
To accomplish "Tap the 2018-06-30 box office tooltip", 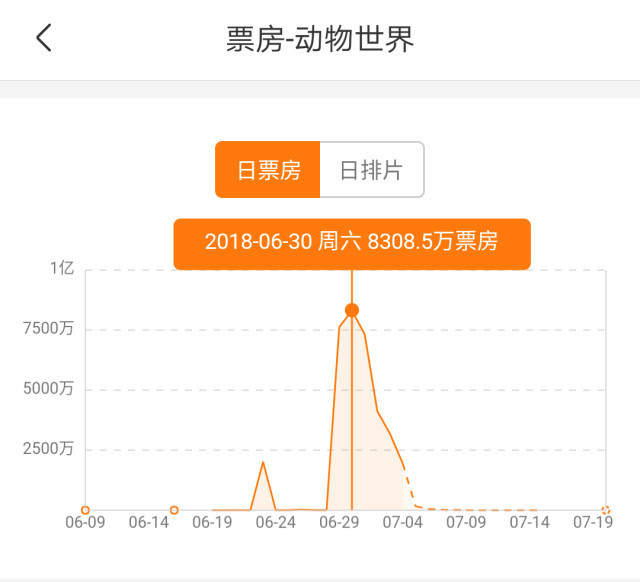I will point(352,244).
